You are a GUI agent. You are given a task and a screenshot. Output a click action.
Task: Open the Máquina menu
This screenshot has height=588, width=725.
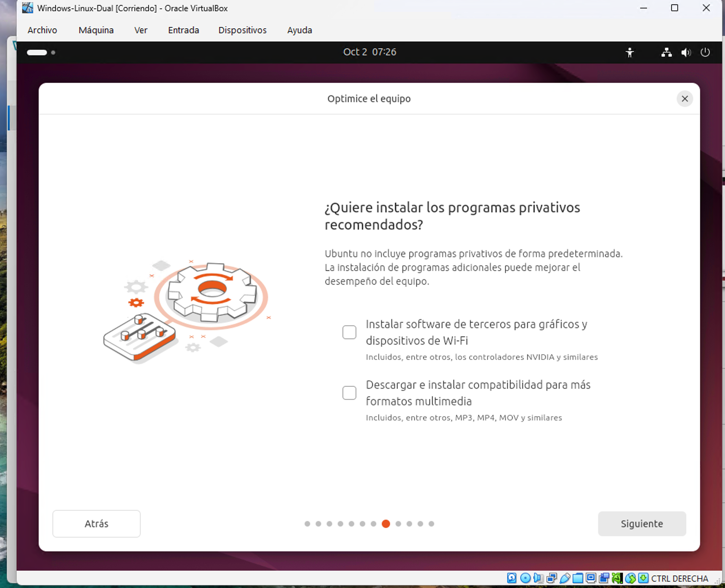(x=96, y=30)
